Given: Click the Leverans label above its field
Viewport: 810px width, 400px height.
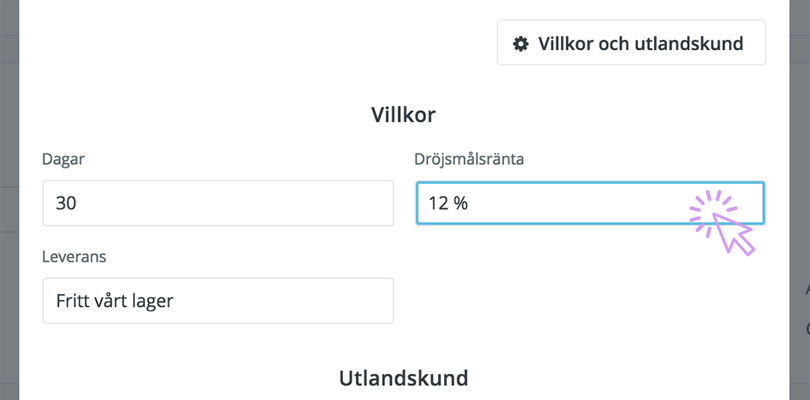Looking at the screenshot, I should click(x=74, y=257).
